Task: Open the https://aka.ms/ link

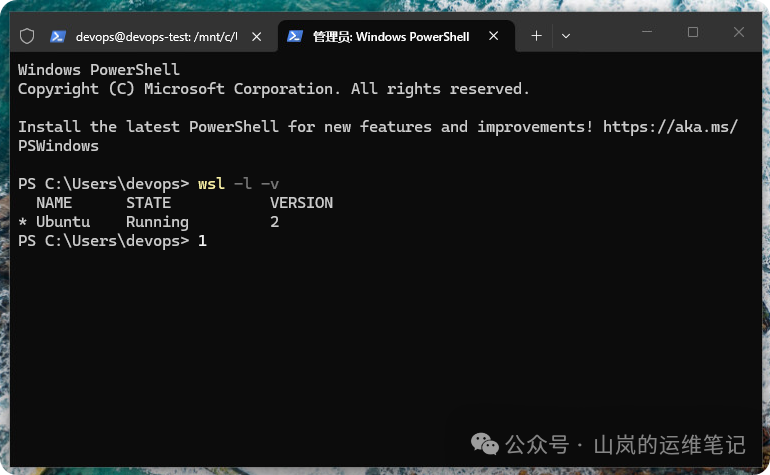Action: [x=670, y=127]
